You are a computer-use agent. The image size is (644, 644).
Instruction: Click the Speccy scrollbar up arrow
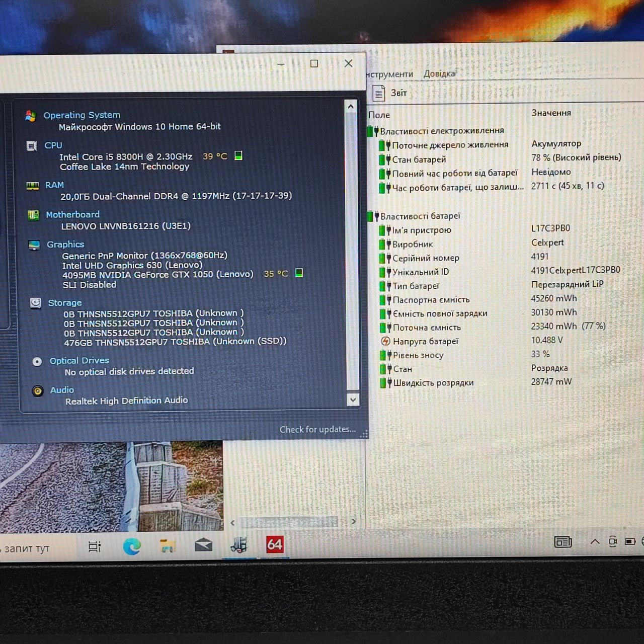pyautogui.click(x=351, y=106)
